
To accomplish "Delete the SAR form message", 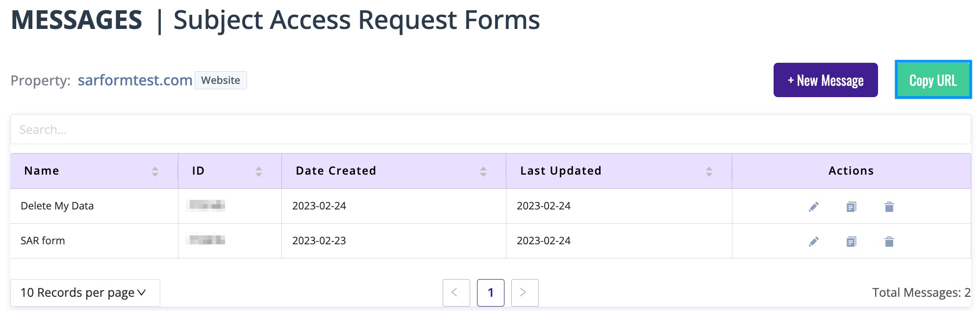I will pyautogui.click(x=889, y=241).
